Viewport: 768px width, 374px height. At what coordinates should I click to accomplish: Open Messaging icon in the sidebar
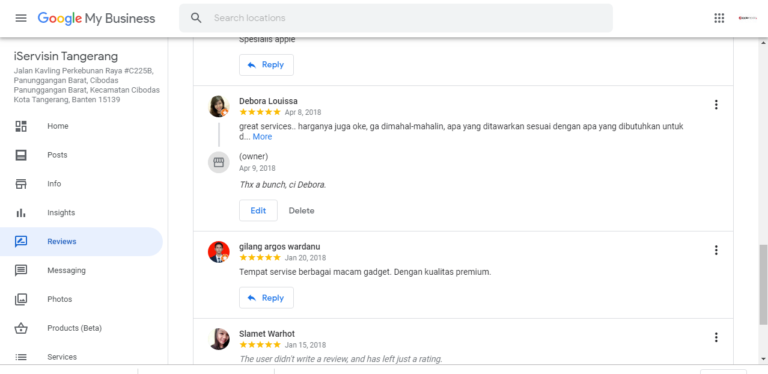21,270
